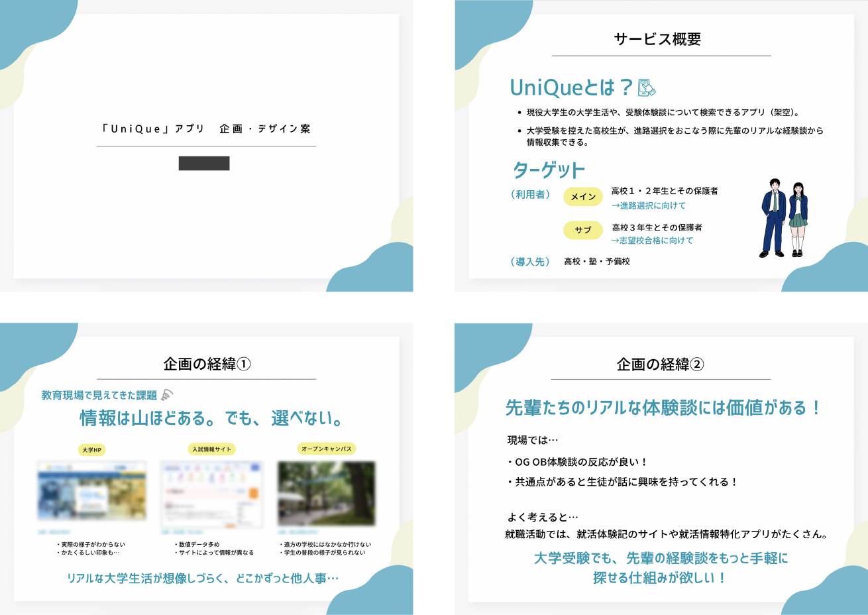
Task: Click the text 高校・塾・予備校
Action: click(x=597, y=262)
